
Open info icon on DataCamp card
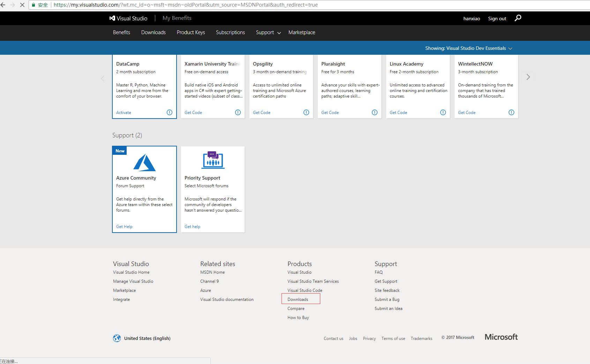[x=170, y=112]
